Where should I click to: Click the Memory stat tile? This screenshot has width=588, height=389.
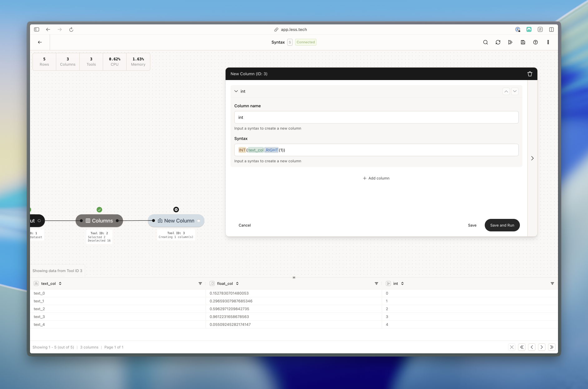138,62
